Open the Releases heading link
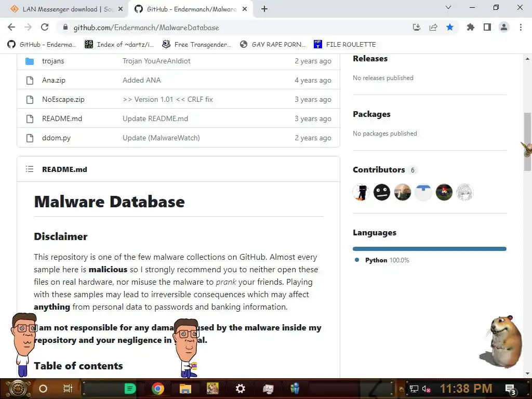 click(x=370, y=59)
